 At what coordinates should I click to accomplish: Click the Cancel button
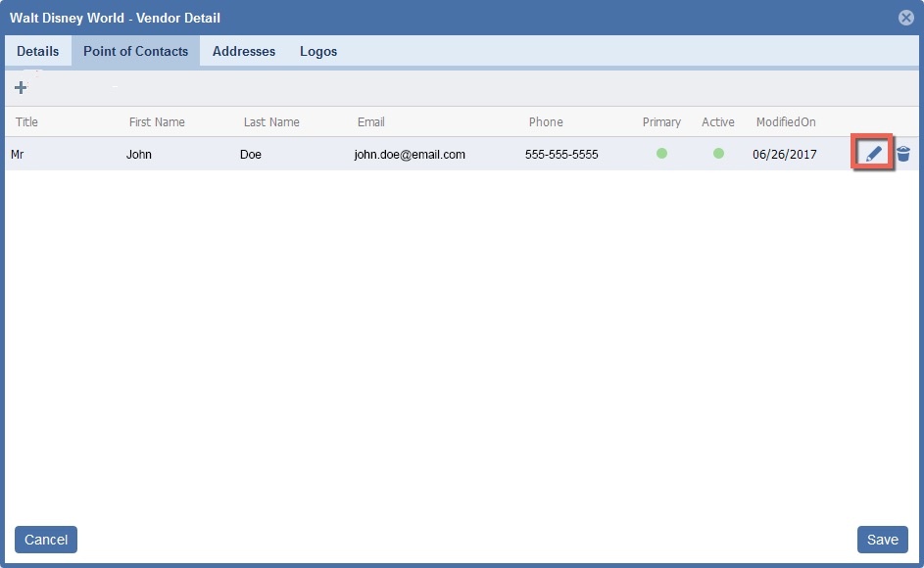pyautogui.click(x=46, y=540)
